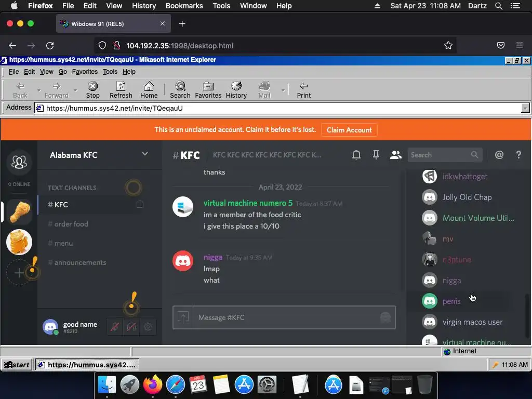Expand the Forward button history dropdown arrow
Viewport: 532px width, 399px height.
75,90
